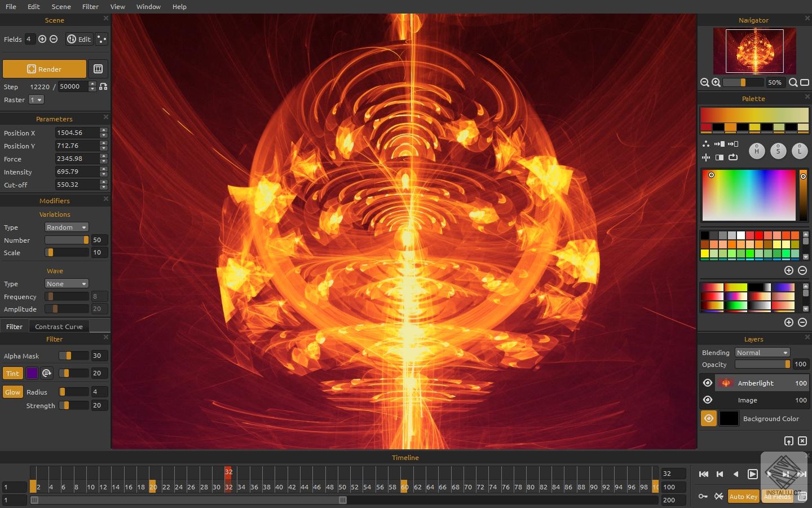Click the Saturation knob in Palette panel
Viewport: 812px width, 508px height.
pyautogui.click(x=778, y=151)
